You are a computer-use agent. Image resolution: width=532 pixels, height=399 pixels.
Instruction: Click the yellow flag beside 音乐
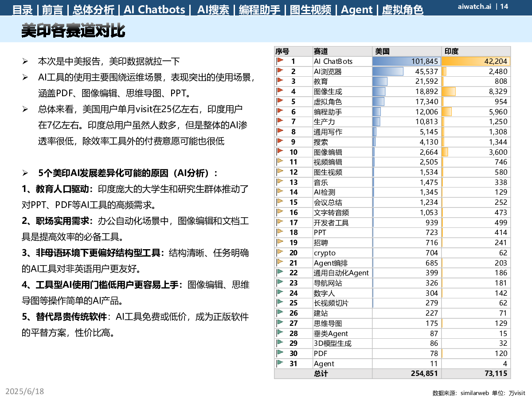pos(280,182)
